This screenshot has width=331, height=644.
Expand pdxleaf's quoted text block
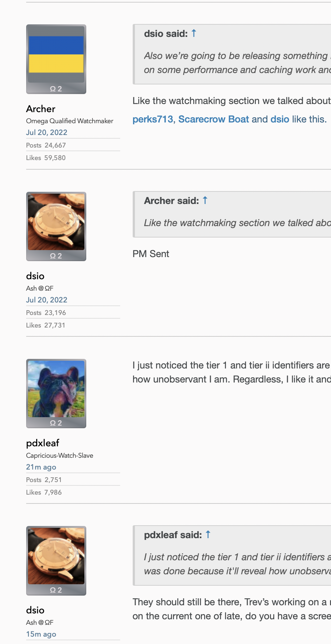click(236, 564)
